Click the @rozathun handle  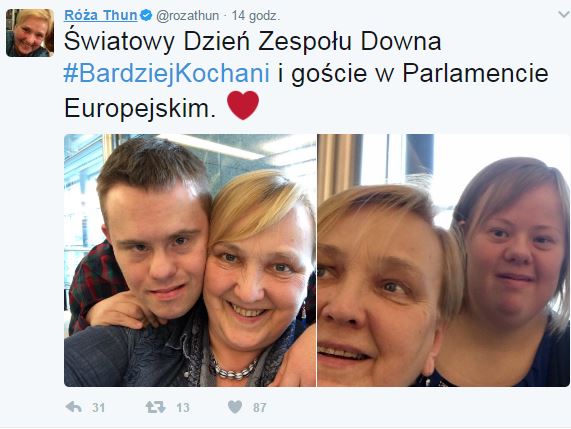(188, 16)
